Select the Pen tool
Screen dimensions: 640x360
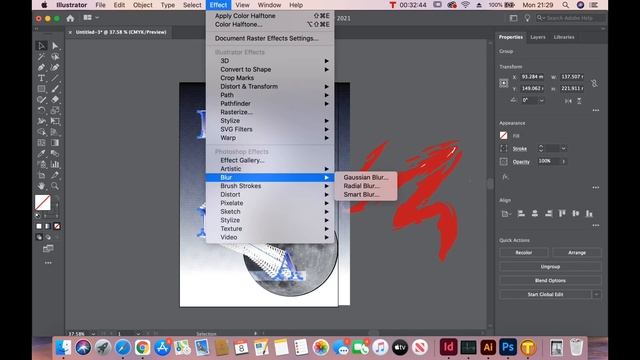[41, 67]
